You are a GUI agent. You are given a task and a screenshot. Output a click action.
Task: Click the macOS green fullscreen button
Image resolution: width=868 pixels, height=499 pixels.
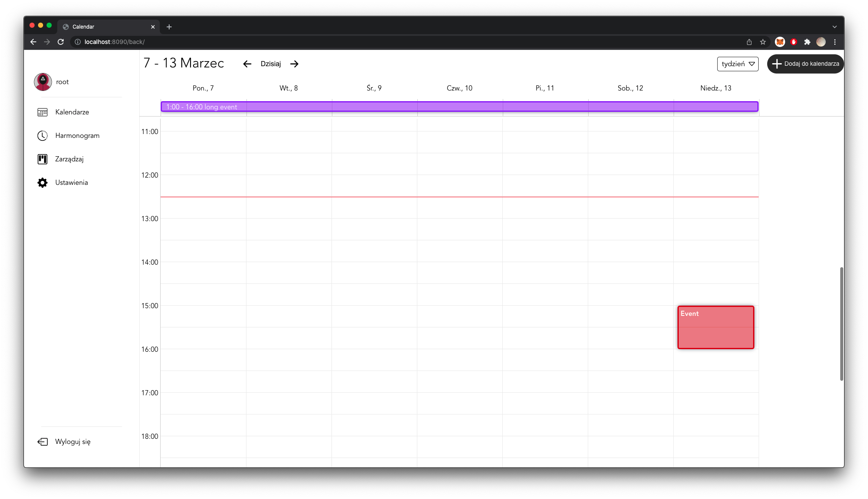(49, 26)
